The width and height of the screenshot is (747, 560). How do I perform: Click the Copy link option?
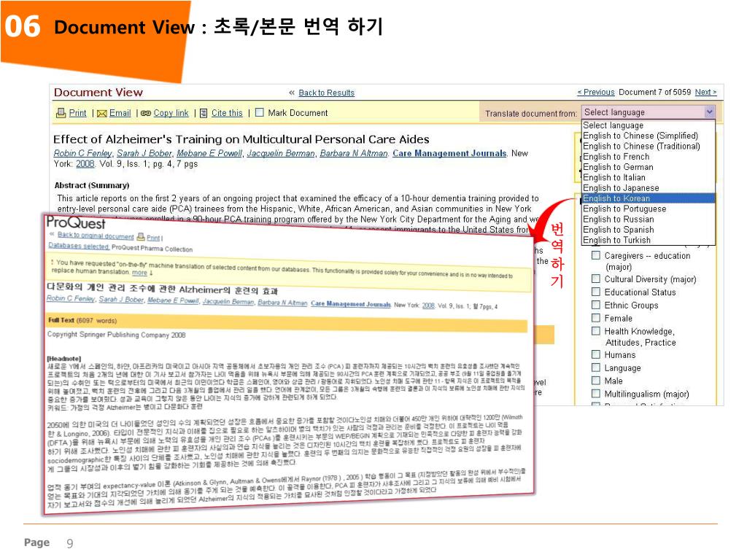(x=171, y=113)
